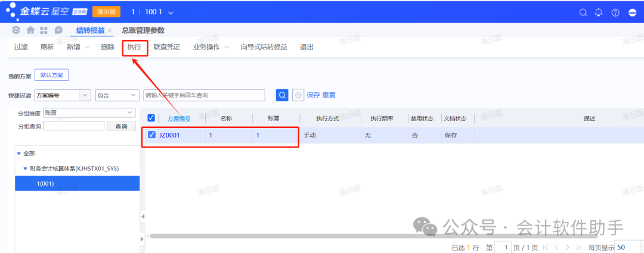
Task: Open the notification bell icon
Action: [x=599, y=13]
